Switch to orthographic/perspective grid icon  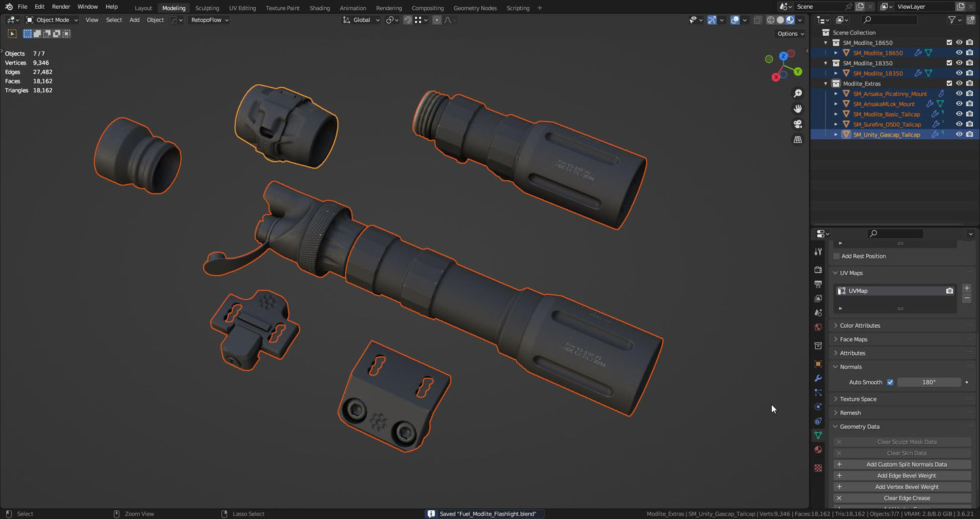pyautogui.click(x=798, y=140)
